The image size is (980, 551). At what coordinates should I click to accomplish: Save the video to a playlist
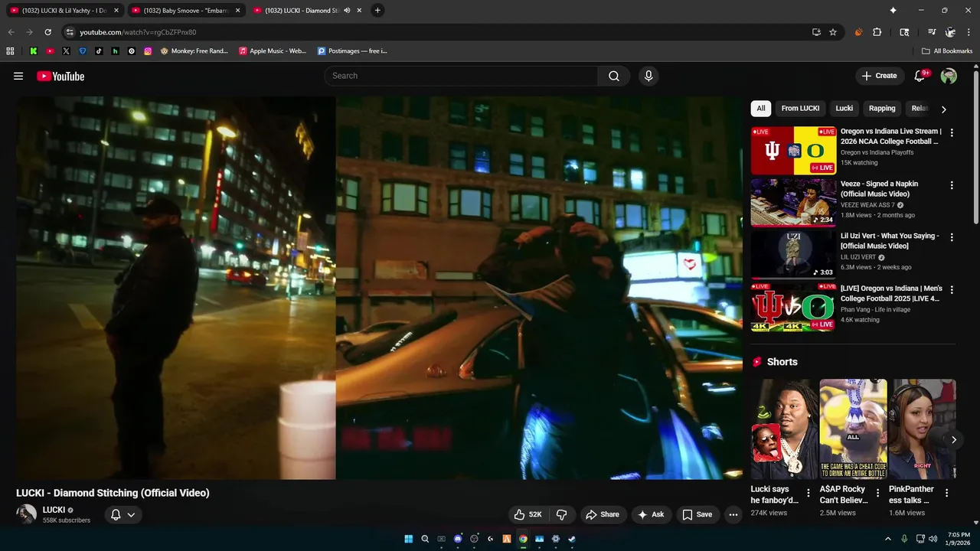pyautogui.click(x=697, y=514)
